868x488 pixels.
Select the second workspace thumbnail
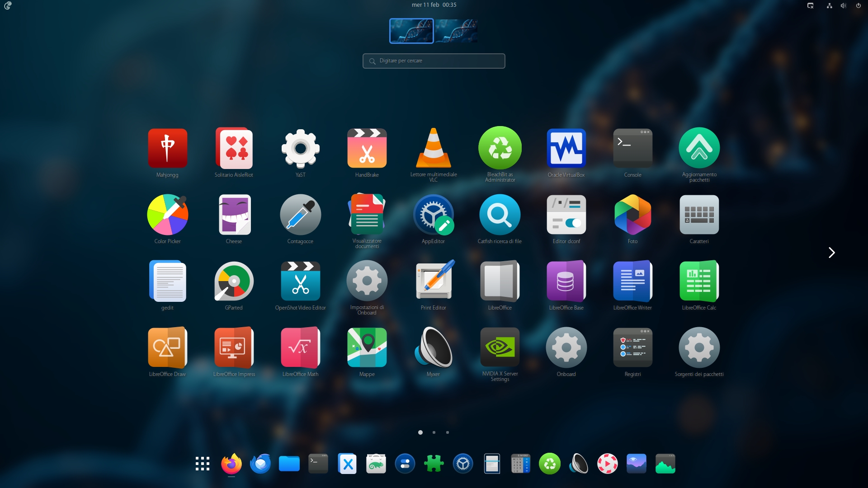[x=456, y=31]
